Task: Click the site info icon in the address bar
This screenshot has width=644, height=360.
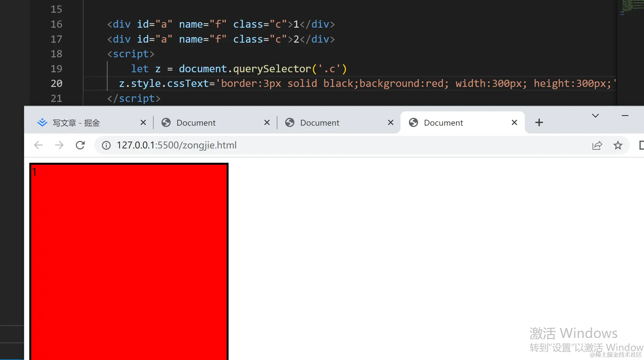Action: click(106, 145)
